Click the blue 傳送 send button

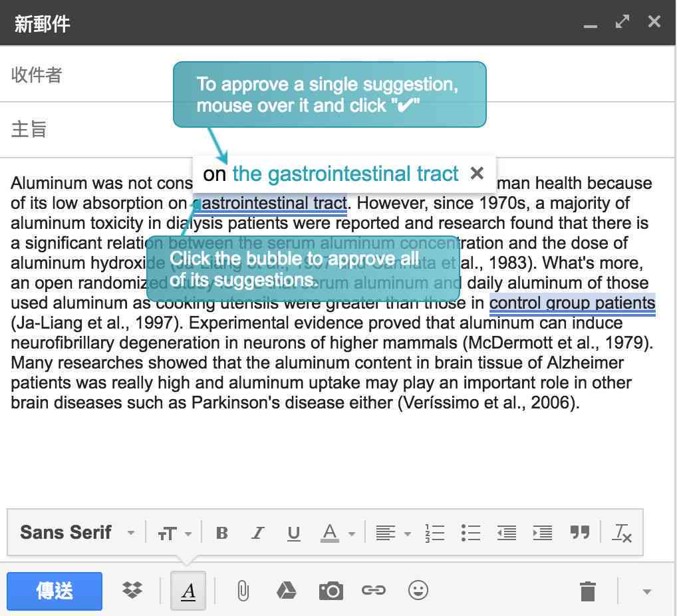[x=55, y=591]
